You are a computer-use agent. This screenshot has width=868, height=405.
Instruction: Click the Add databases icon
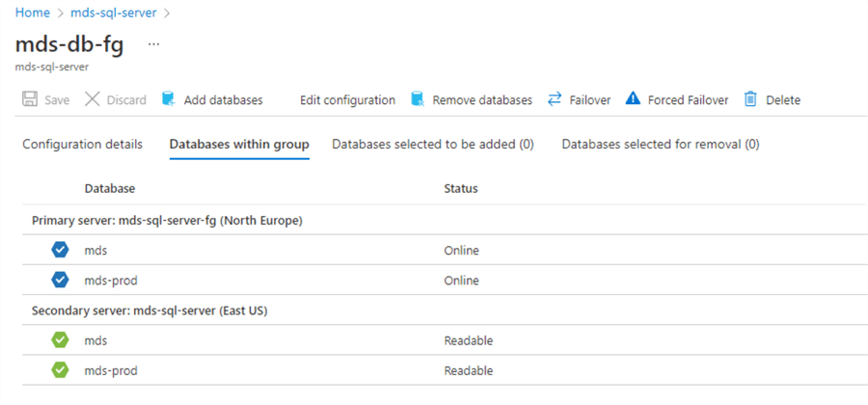[x=168, y=99]
